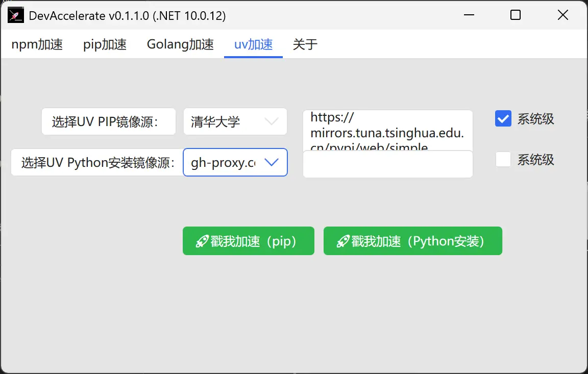Switch to the pip加速 tab
588x374 pixels.
coord(105,44)
